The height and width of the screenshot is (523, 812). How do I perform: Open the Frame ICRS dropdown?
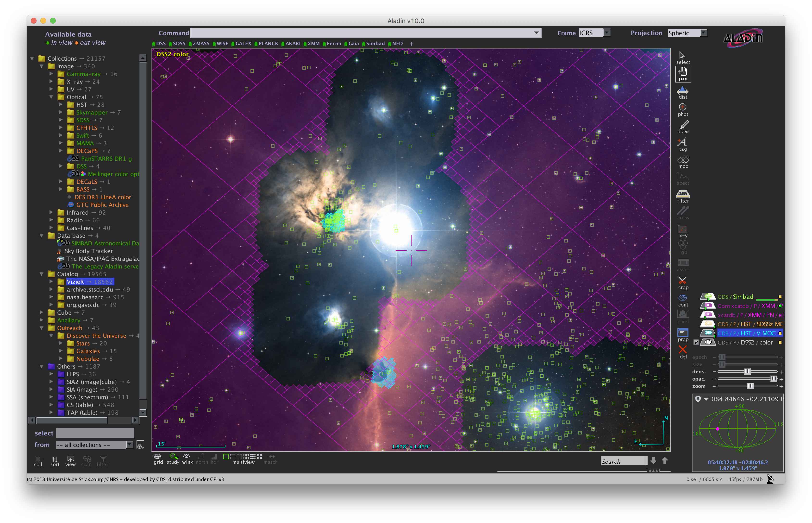pyautogui.click(x=607, y=33)
